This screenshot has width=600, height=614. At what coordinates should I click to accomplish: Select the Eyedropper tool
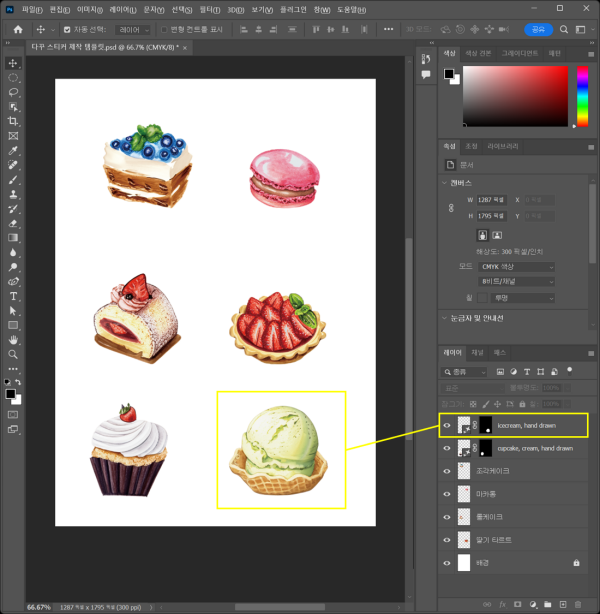coord(13,150)
